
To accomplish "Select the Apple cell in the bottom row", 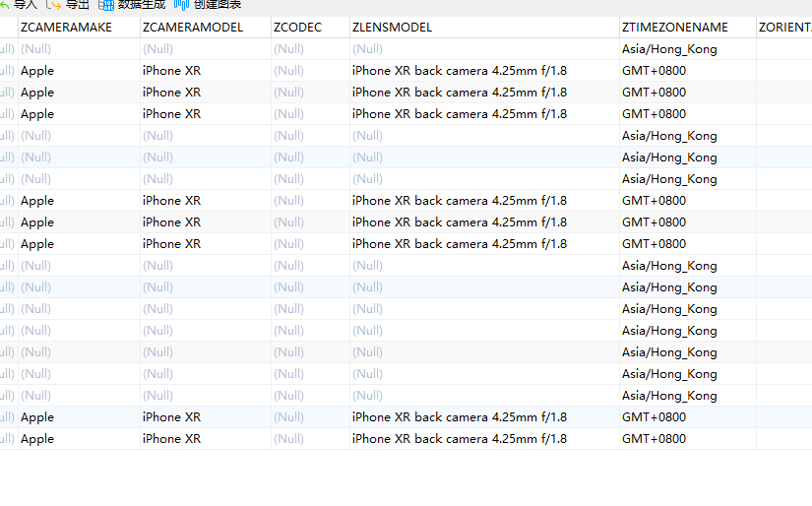I will point(79,439).
